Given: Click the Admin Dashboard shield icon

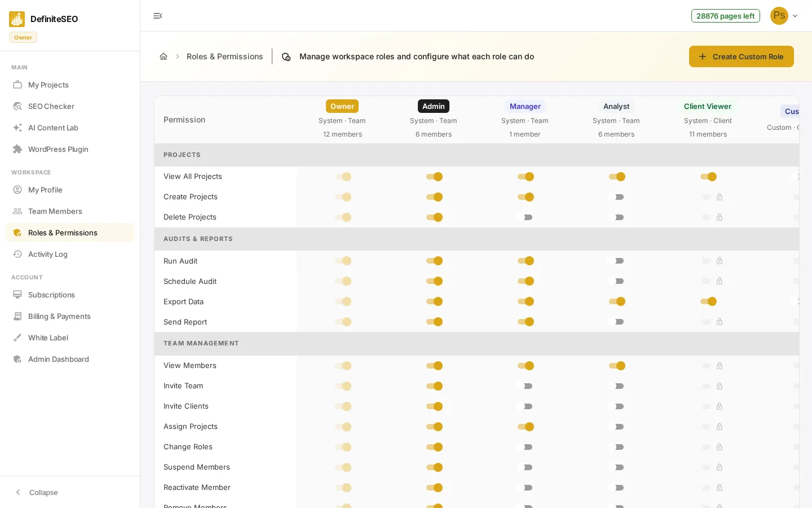Looking at the screenshot, I should tap(17, 359).
